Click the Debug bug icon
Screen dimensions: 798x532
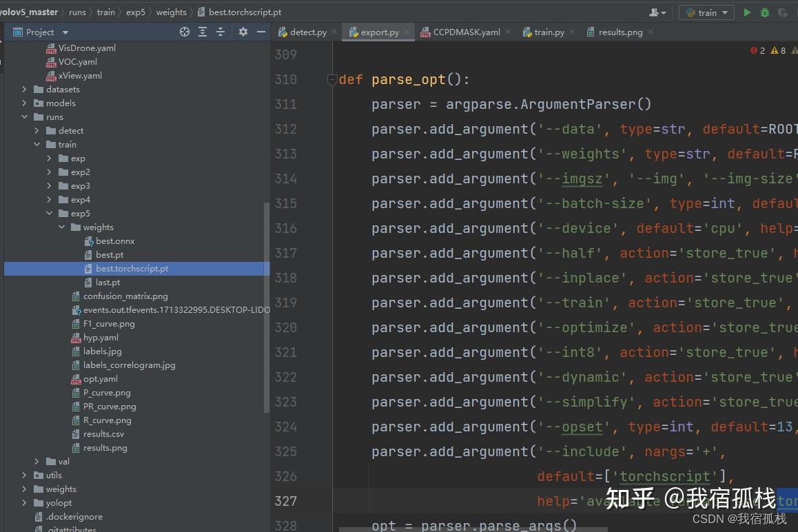765,12
